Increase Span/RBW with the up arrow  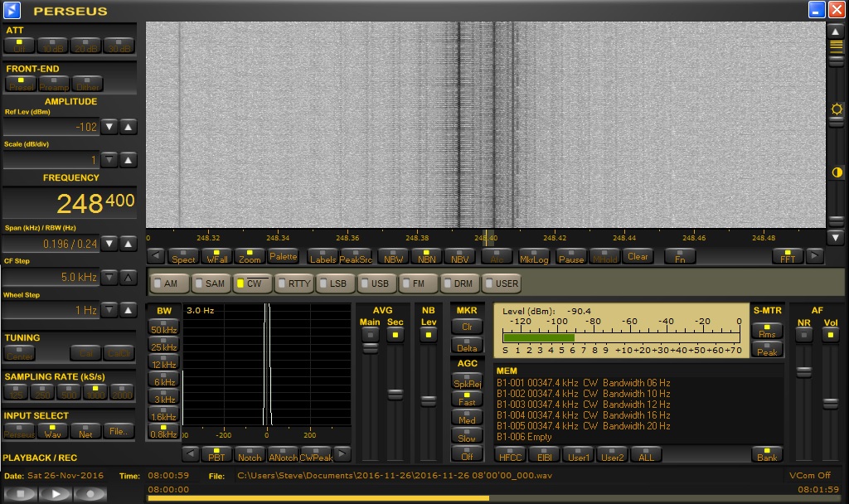pyautogui.click(x=129, y=244)
